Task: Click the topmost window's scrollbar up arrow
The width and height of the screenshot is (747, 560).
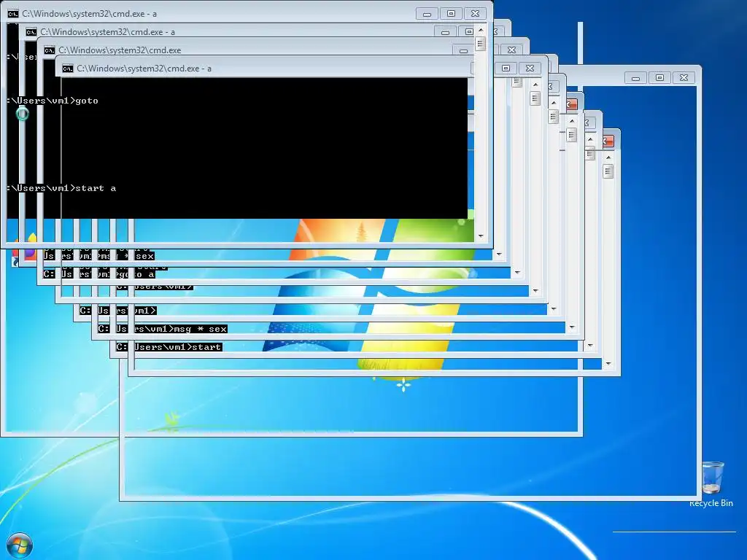Action: click(481, 29)
